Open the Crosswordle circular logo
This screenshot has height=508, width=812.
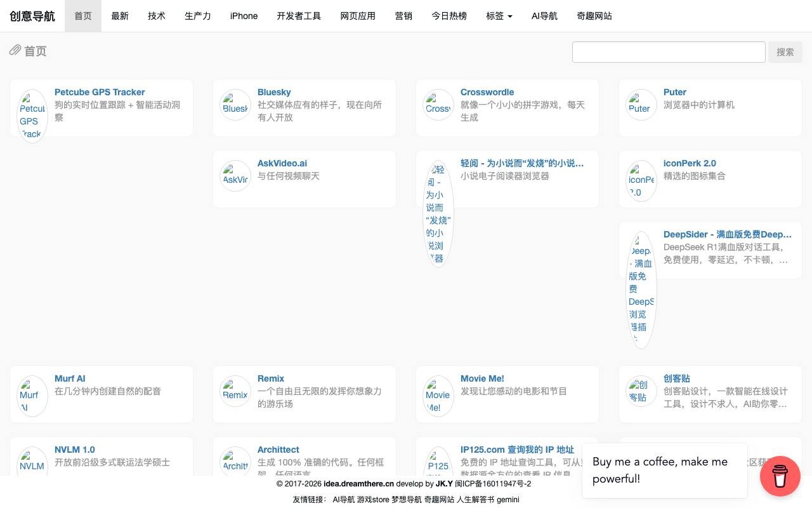(438, 105)
